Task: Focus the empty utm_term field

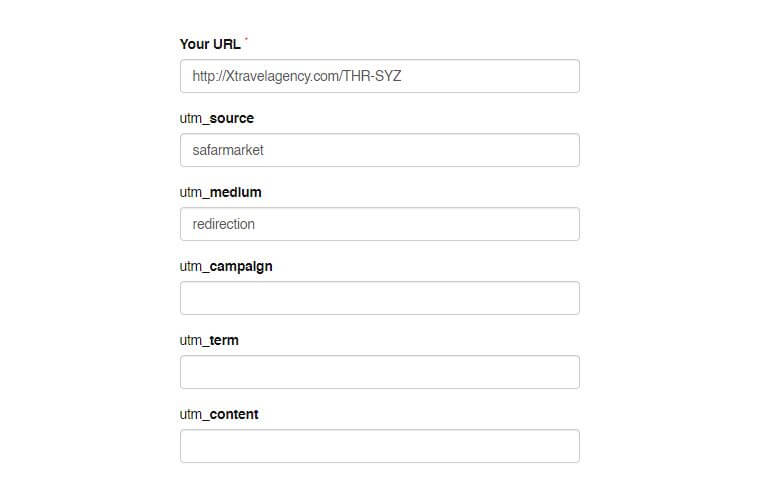Action: click(x=379, y=372)
